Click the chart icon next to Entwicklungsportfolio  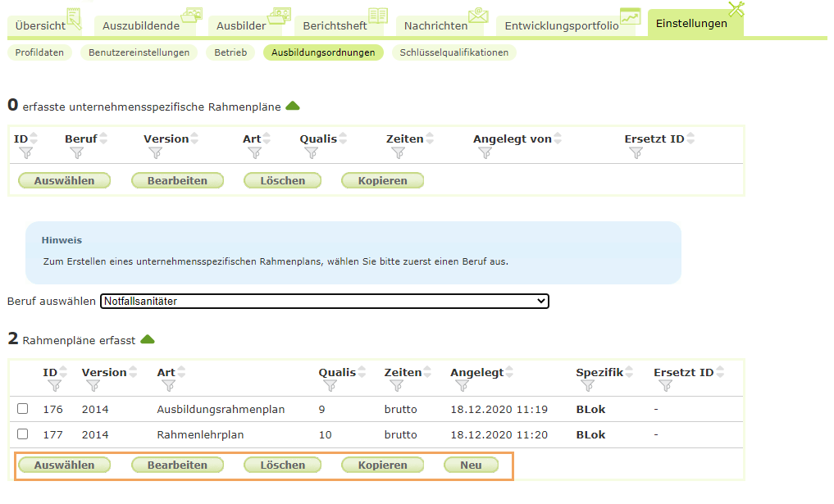(x=629, y=16)
